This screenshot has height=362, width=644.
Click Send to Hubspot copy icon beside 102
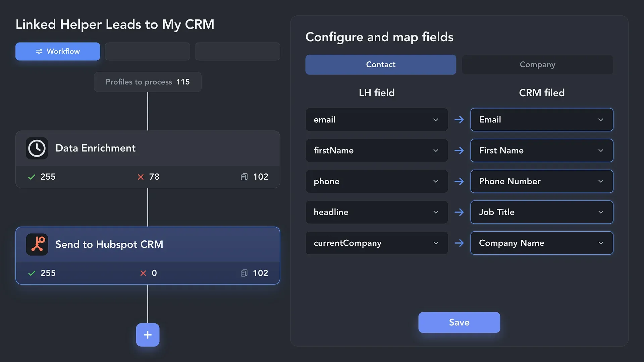pyautogui.click(x=244, y=273)
